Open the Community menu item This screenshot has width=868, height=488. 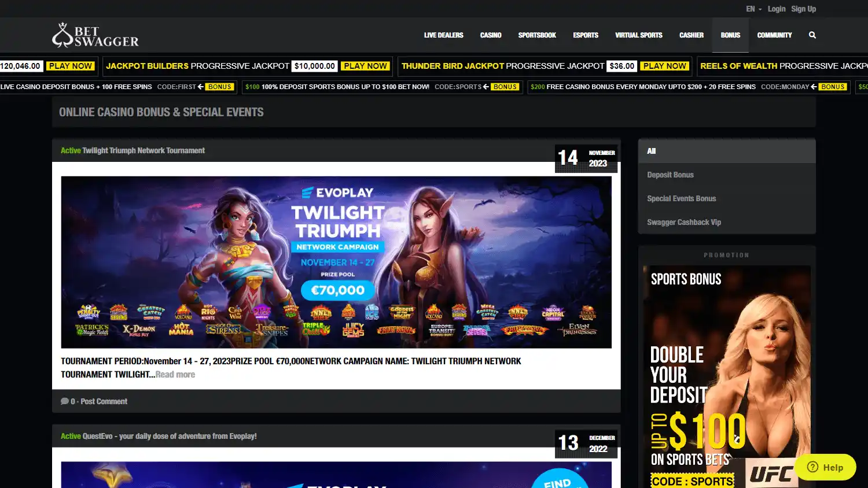coord(774,35)
